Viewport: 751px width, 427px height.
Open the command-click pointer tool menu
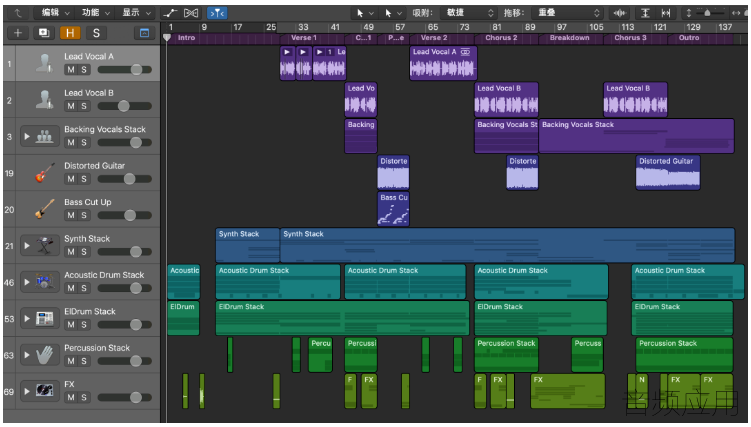(393, 13)
